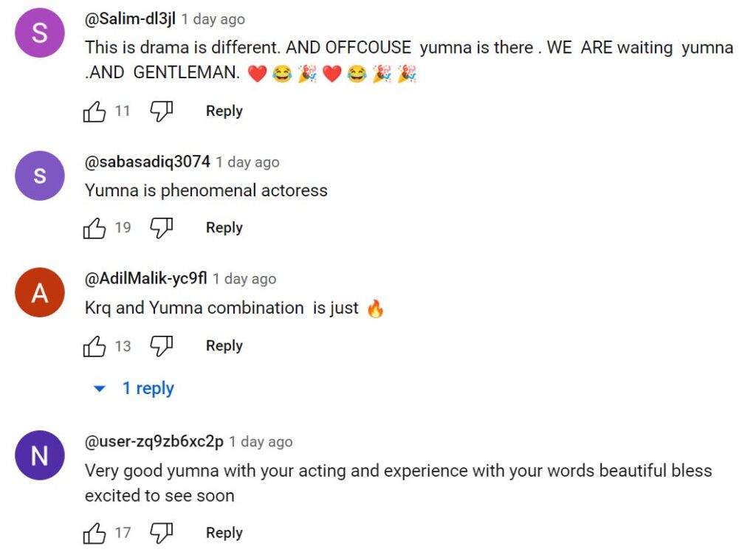This screenshot has width=756, height=552.
Task: Open @AdilMalik-yc9fl username link
Action: tap(146, 278)
